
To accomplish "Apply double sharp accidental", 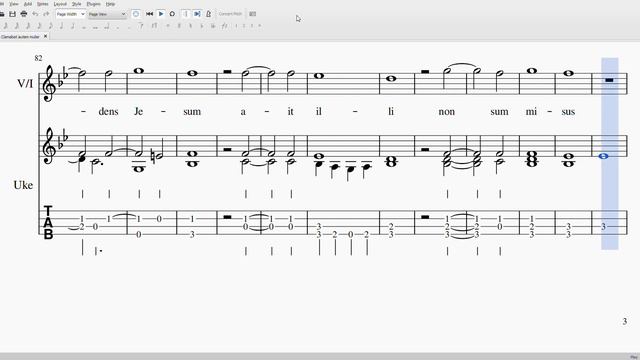I will click(168, 26).
